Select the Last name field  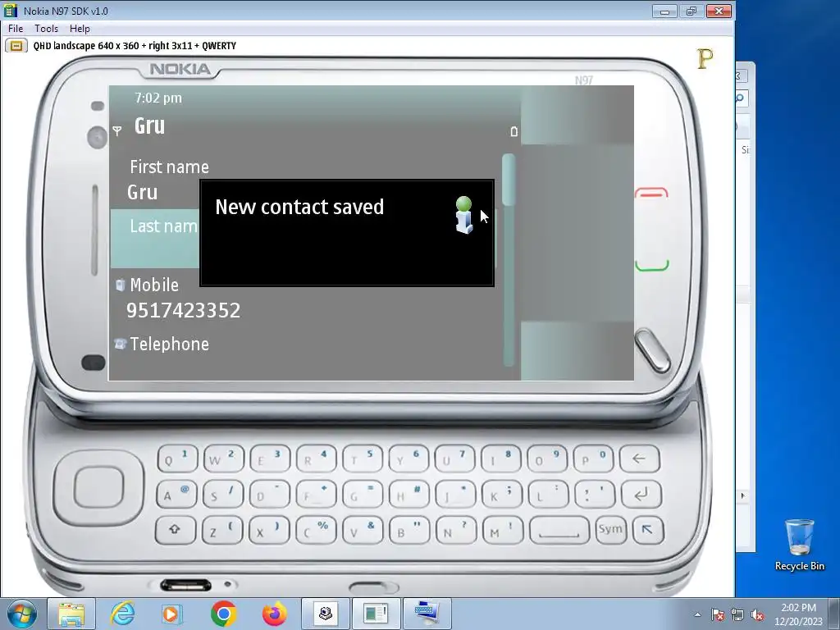[x=155, y=238]
